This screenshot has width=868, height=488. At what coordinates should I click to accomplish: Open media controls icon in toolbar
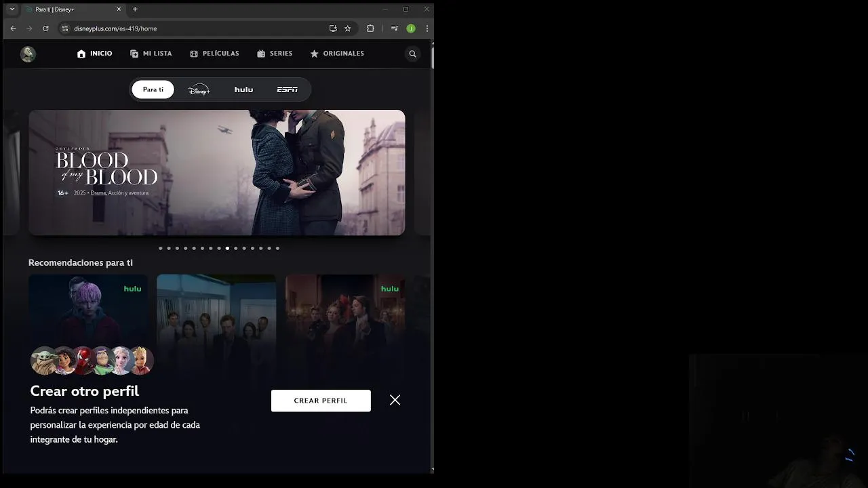tap(395, 28)
